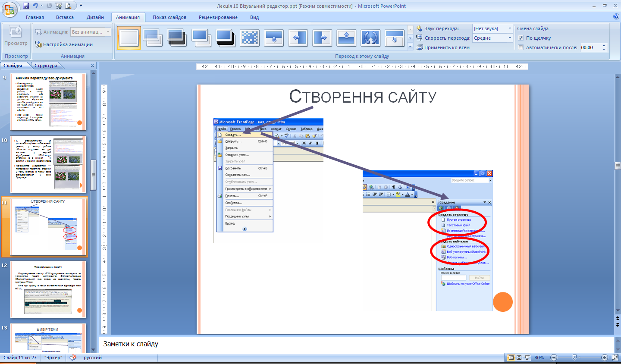Viewport: 621px width, 364px height.
Task: Select the 'No transition' blank effect
Action: click(x=129, y=38)
